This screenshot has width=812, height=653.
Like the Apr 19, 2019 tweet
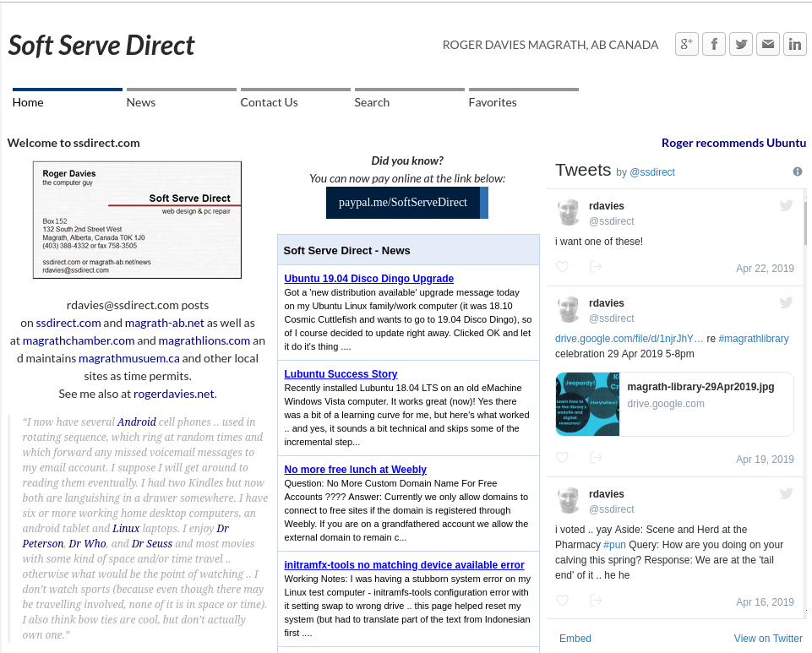coord(563,457)
